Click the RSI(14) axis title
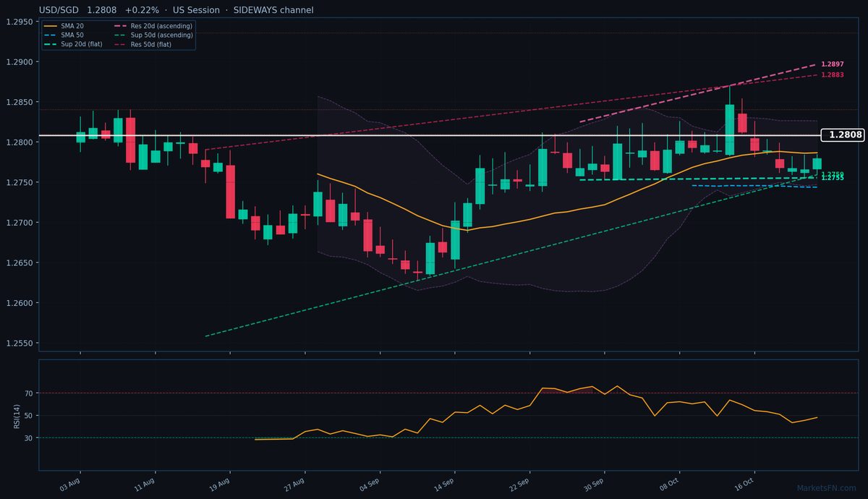 16,415
